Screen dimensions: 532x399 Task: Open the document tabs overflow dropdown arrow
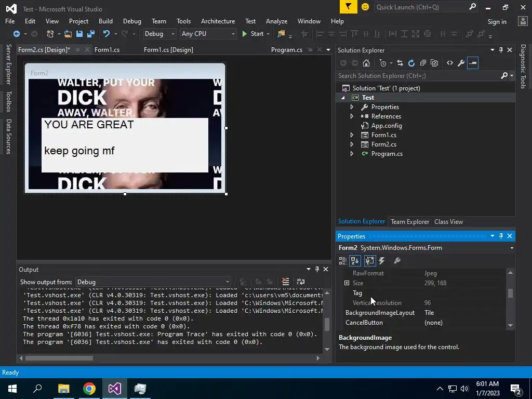pos(328,50)
